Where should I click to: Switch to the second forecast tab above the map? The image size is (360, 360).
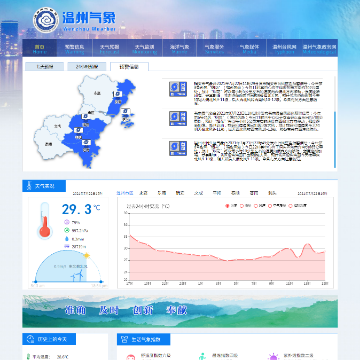(87, 67)
